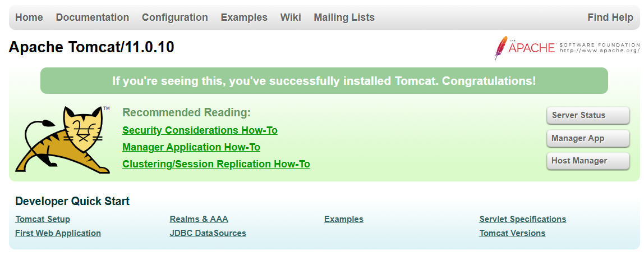Follow the Manager Application How-To link

point(191,147)
